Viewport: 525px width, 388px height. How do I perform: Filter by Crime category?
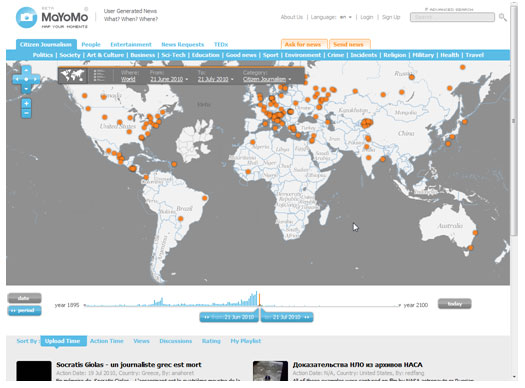pyautogui.click(x=335, y=55)
